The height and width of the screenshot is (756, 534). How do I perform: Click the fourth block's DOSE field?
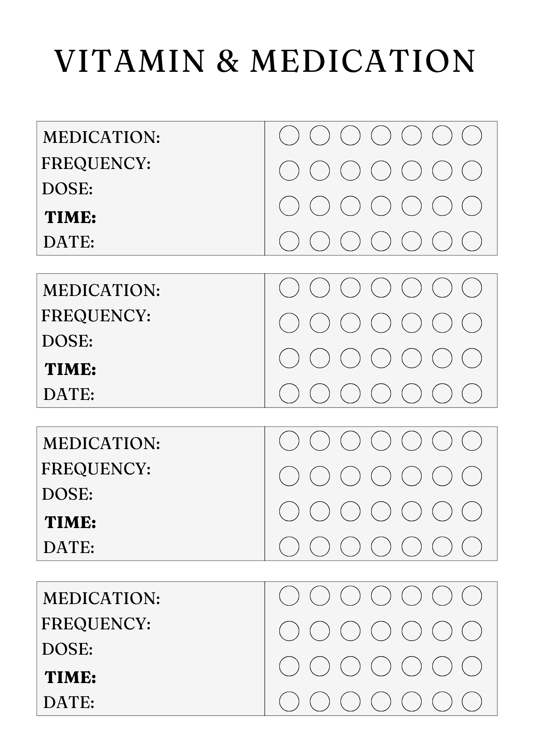tap(177, 649)
